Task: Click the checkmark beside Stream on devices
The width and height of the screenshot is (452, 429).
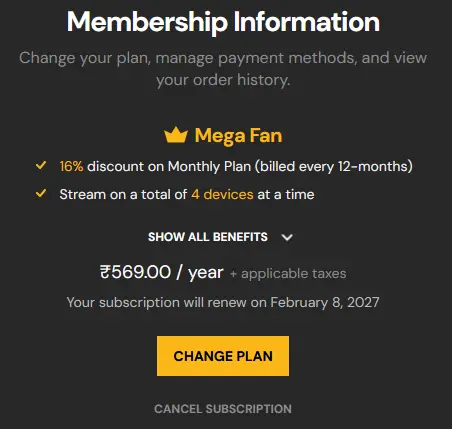Action: (41, 193)
